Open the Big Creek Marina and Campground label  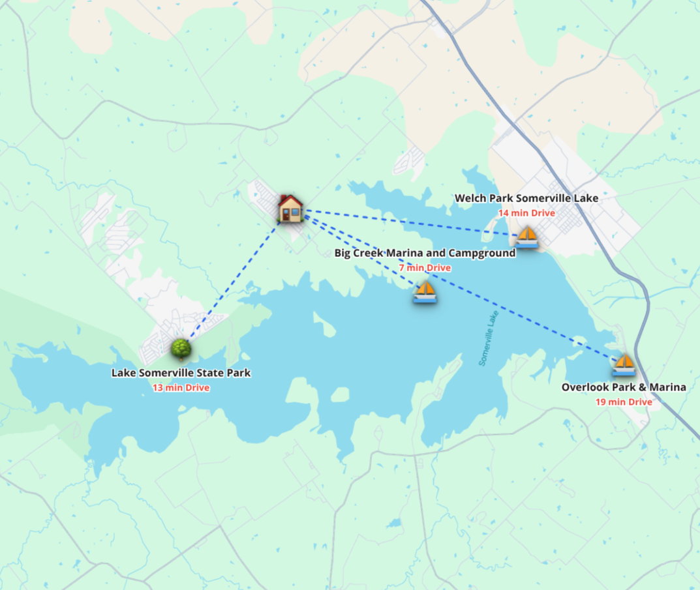click(x=425, y=253)
